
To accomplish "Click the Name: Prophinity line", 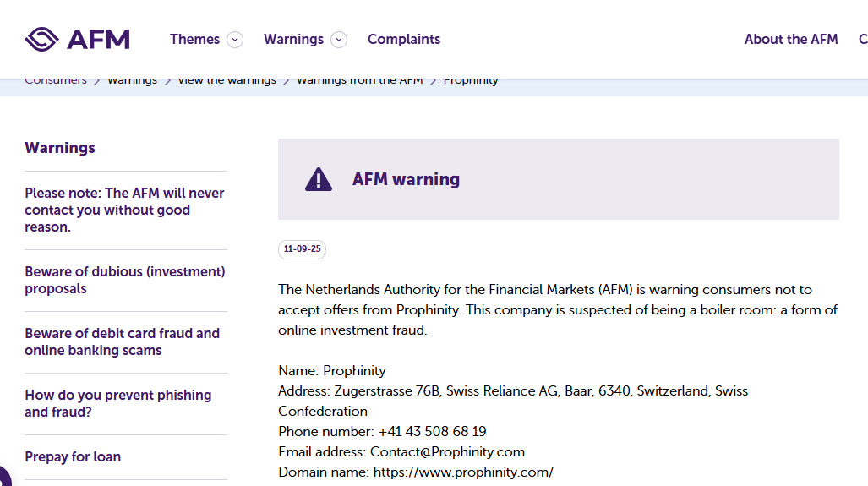I will pyautogui.click(x=332, y=370).
